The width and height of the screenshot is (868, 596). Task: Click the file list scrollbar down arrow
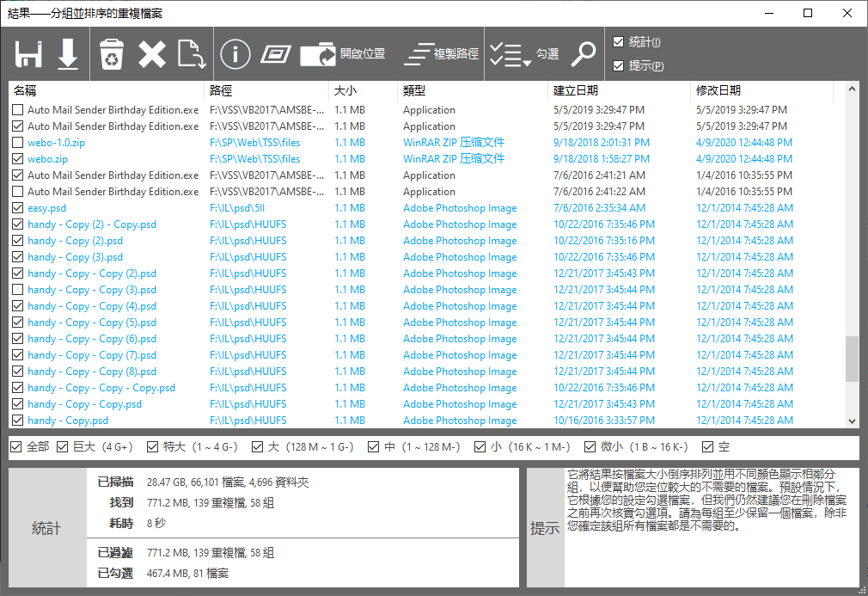(x=852, y=421)
